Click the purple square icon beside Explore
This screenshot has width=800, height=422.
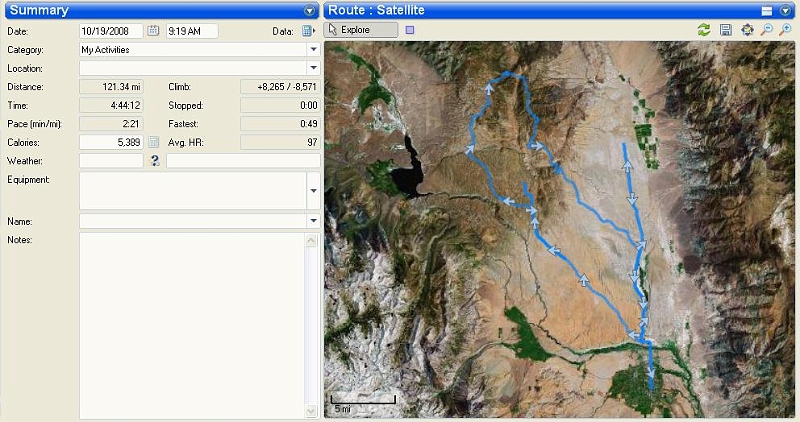point(410,30)
